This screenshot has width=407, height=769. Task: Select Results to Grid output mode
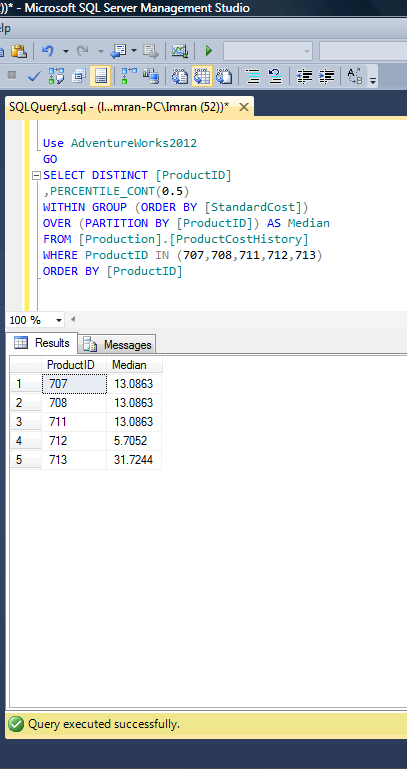tap(202, 76)
